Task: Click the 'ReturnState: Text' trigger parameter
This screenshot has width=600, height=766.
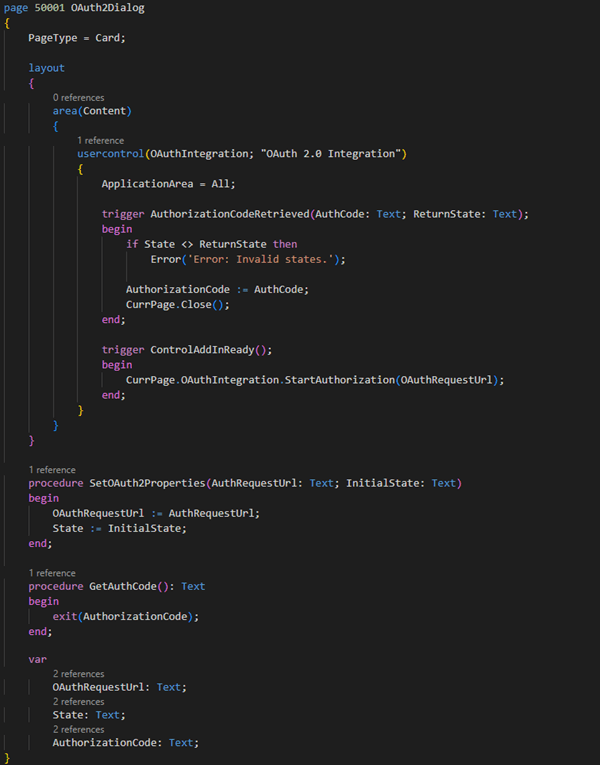Action: pyautogui.click(x=465, y=214)
